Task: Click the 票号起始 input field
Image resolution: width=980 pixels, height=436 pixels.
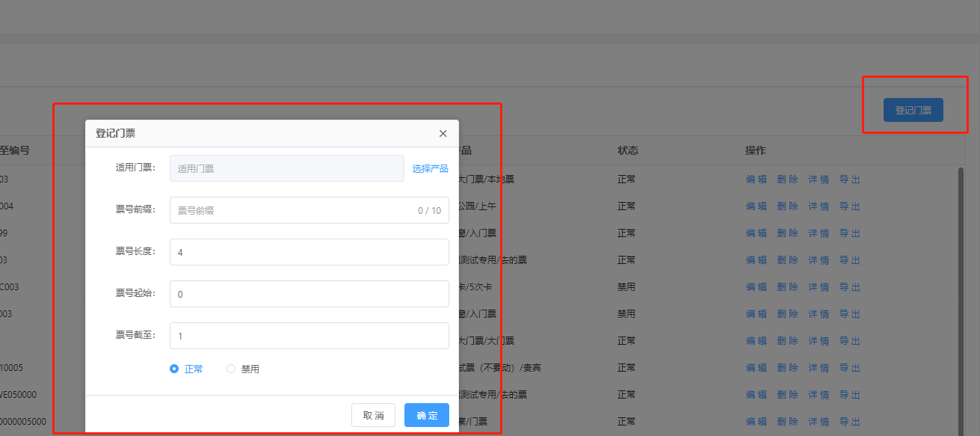Action: [309, 295]
